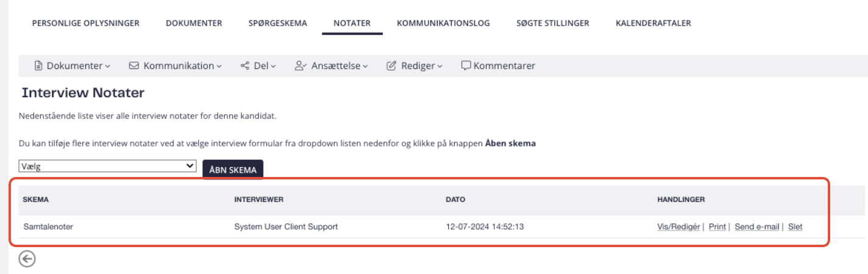This screenshot has height=274, width=868.
Task: Expand the Dokumenter toolbar dropdown chevron
Action: [x=108, y=67]
